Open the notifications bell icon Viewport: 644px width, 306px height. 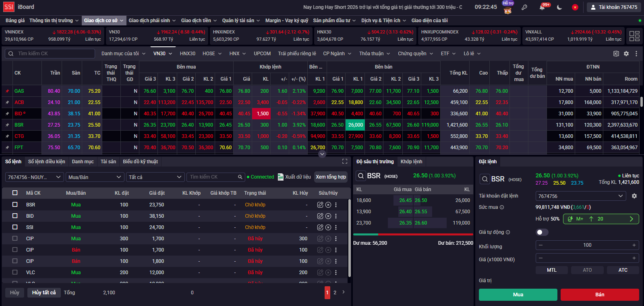point(542,7)
